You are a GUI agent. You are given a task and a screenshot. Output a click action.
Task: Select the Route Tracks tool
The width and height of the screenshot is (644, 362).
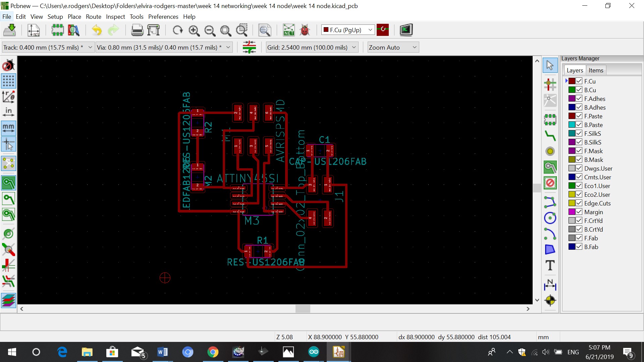tap(550, 135)
